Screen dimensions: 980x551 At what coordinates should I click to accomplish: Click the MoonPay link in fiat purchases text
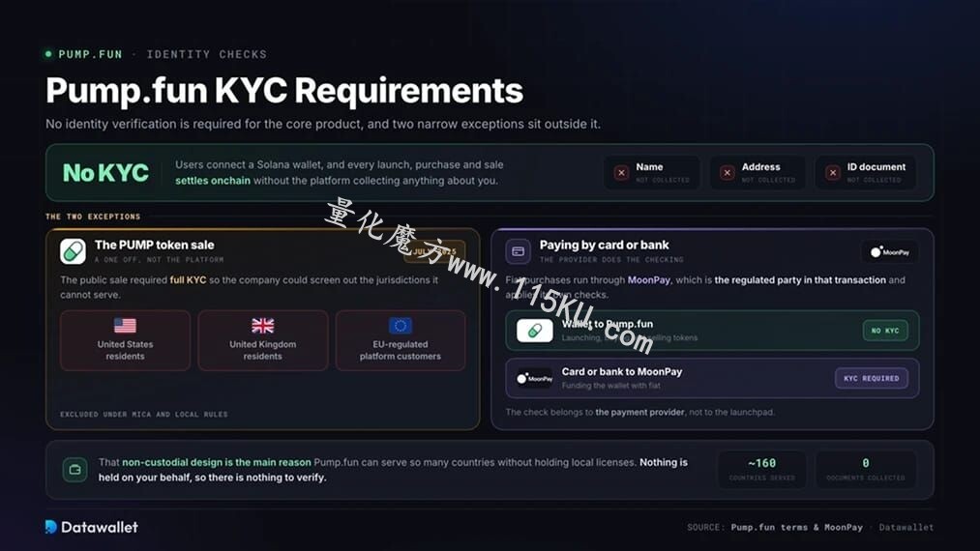649,280
